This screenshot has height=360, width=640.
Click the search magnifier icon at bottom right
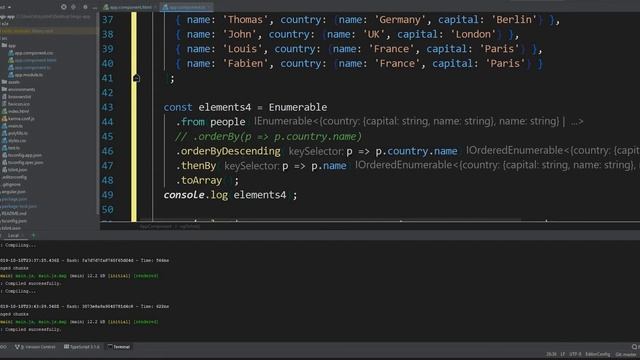(634, 347)
